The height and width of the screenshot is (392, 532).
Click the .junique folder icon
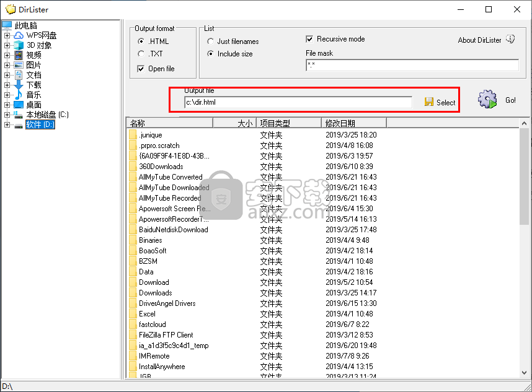click(x=133, y=135)
